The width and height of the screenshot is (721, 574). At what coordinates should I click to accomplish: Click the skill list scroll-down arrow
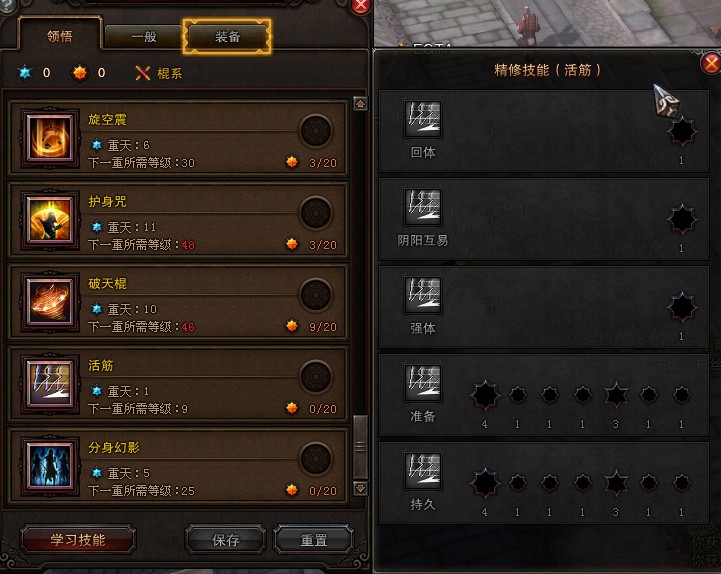click(x=360, y=488)
